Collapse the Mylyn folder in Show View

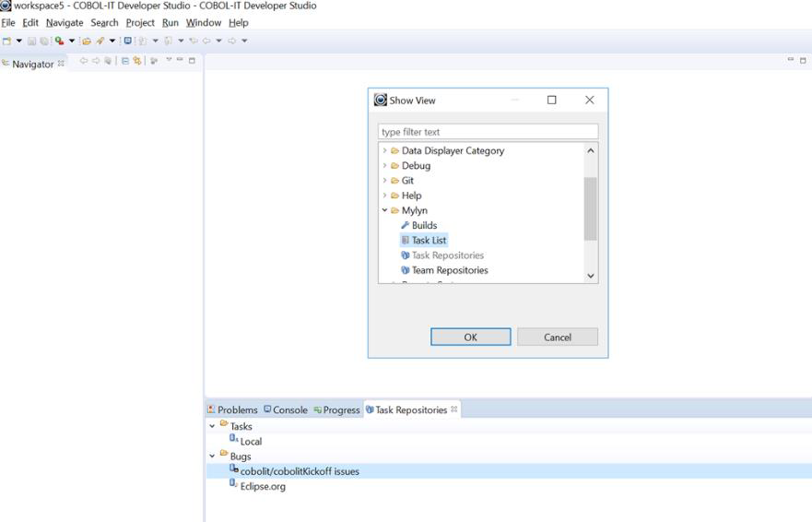pyautogui.click(x=385, y=210)
